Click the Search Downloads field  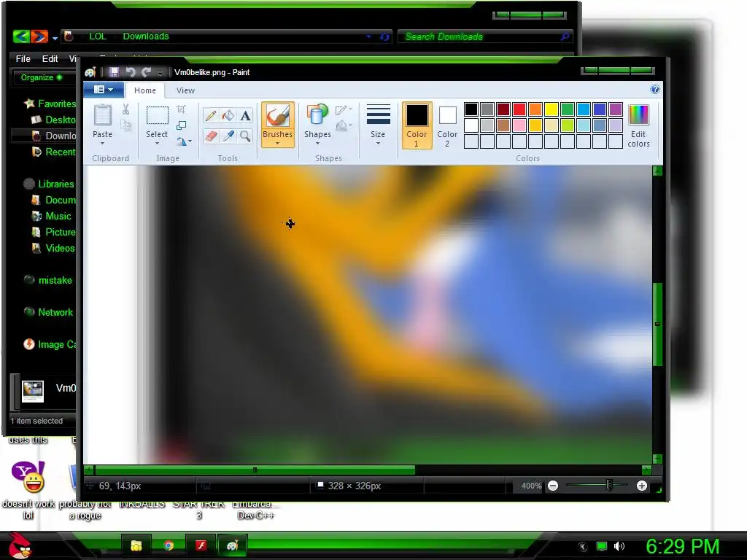485,36
